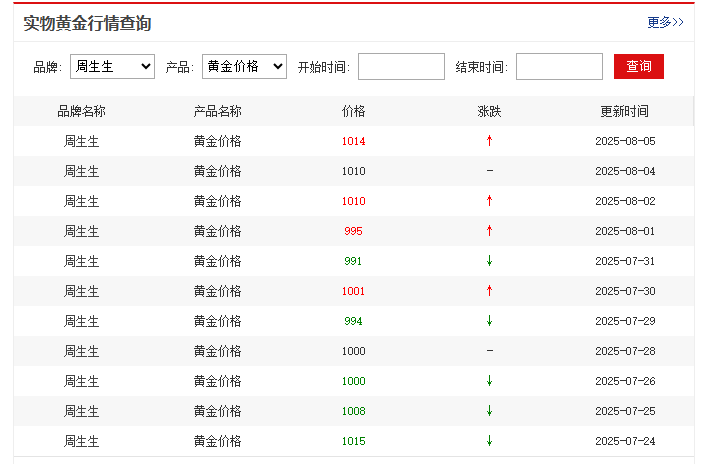The image size is (706, 464).
Task: Click the up arrow for 2025-08-05
Action: 489,141
